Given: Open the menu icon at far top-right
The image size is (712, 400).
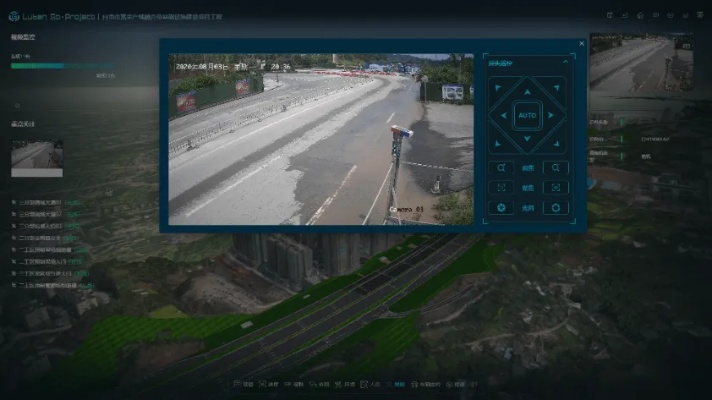Looking at the screenshot, I should pos(700,15).
